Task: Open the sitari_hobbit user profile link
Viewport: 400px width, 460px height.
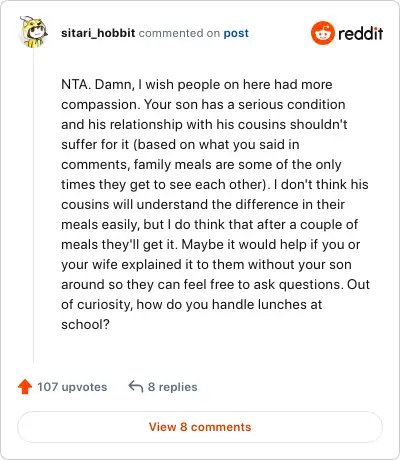Action: point(98,33)
